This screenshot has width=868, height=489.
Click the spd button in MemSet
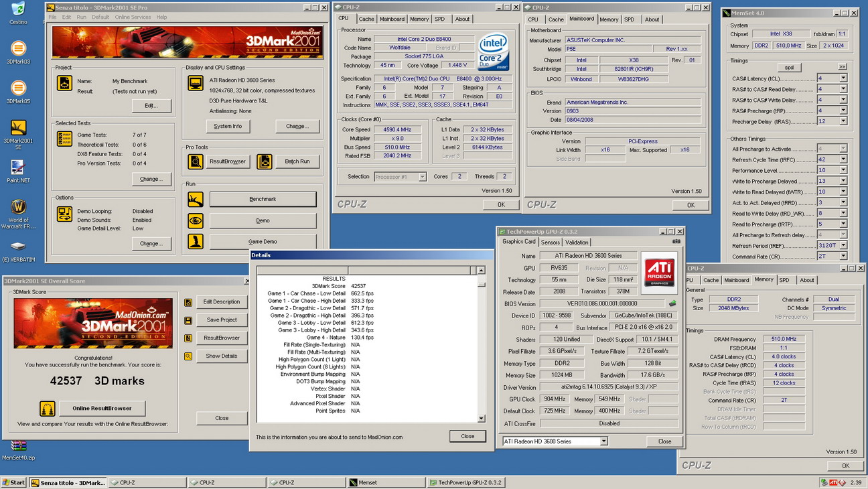click(789, 67)
